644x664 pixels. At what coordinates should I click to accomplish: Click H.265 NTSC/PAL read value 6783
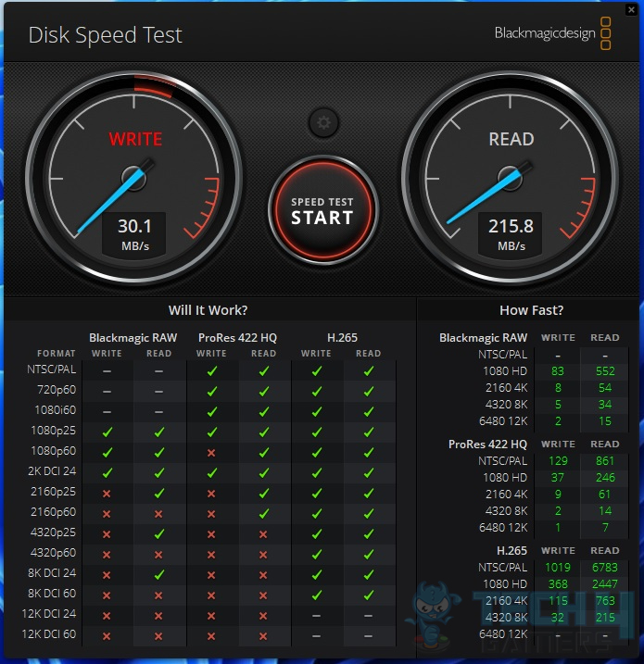[604, 567]
